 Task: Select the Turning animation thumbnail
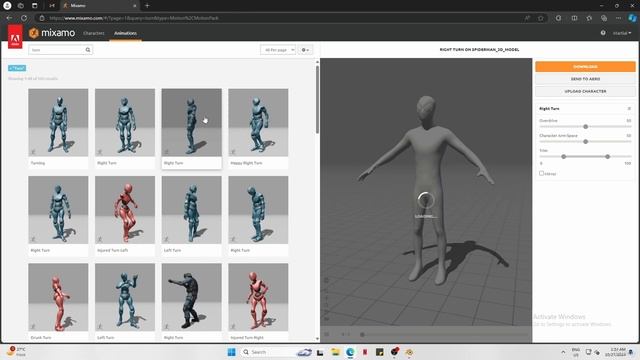pyautogui.click(x=58, y=122)
